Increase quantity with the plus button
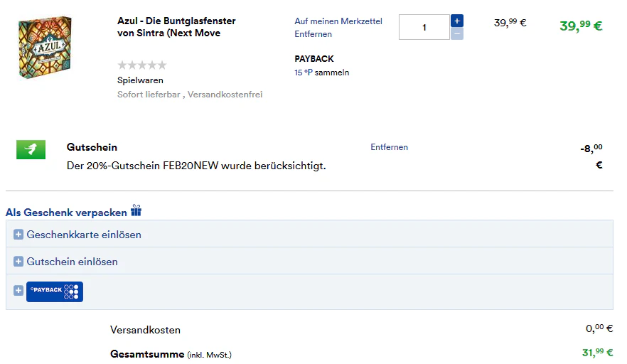Viewport: 627px width, 364px height. click(456, 21)
